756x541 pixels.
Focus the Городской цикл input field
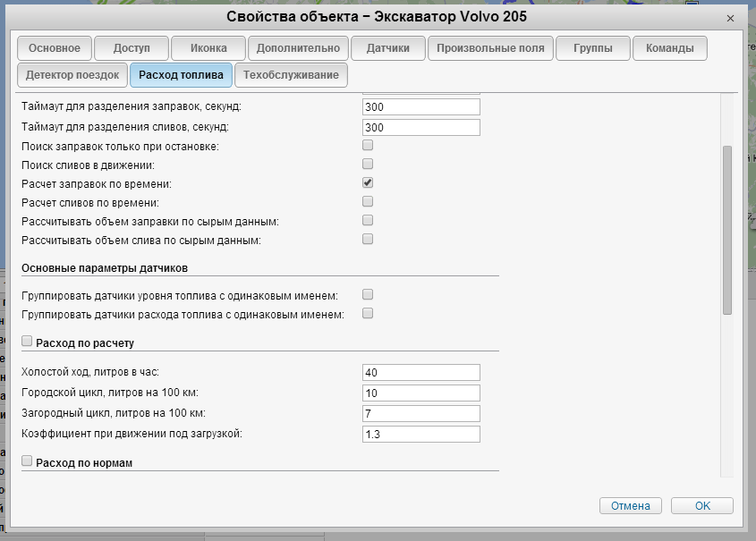click(x=421, y=393)
